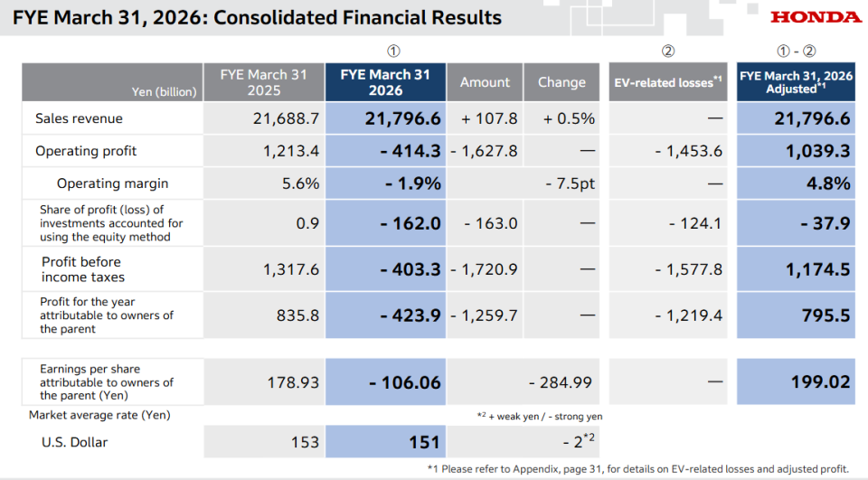The width and height of the screenshot is (868, 480).
Task: Select Profit before income taxes label
Action: point(83,269)
